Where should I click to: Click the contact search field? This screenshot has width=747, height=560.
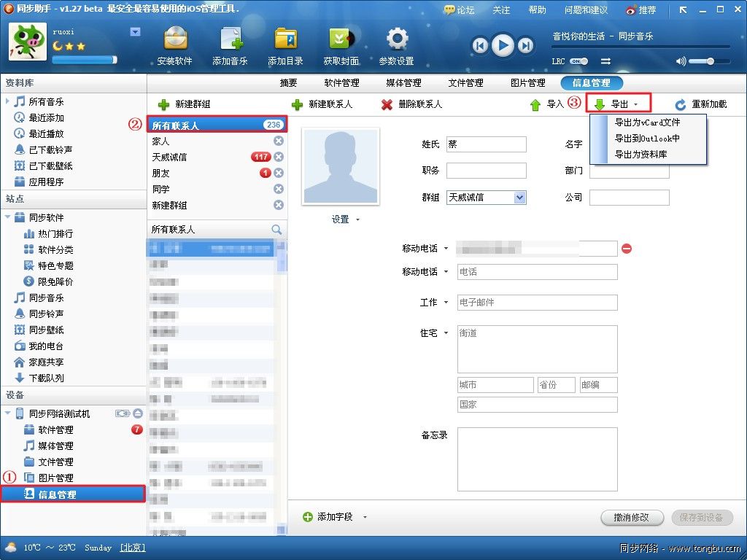212,228
